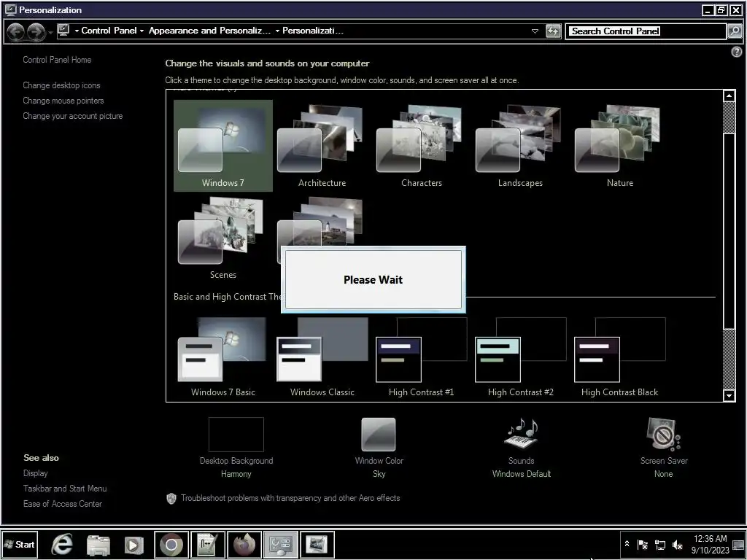This screenshot has height=560, width=747.
Task: Open Change desktop icons link
Action: [61, 85]
